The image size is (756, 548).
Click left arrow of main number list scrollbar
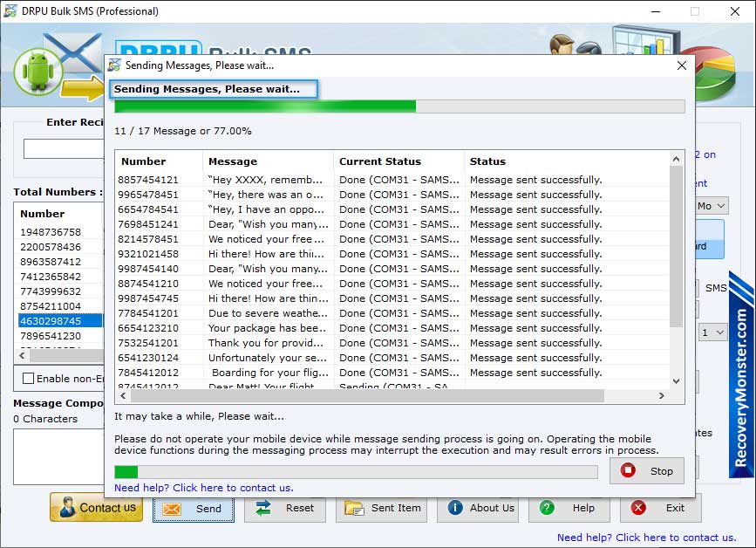tap(22, 355)
